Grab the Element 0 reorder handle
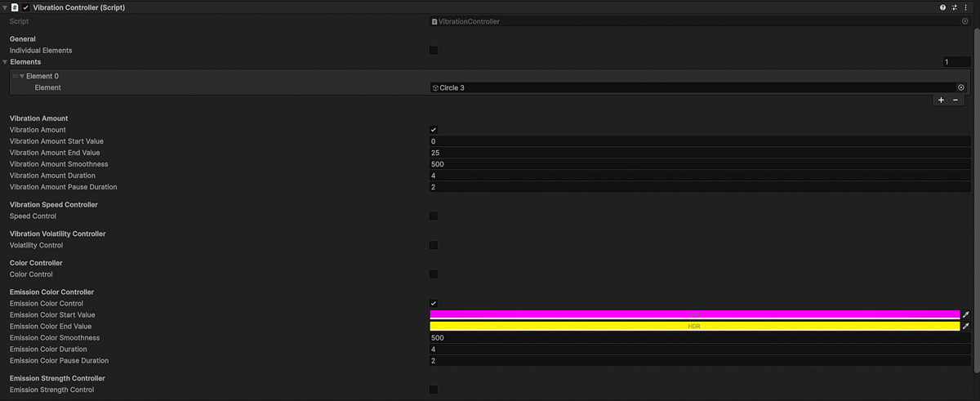Viewport: 980px width, 401px height. coord(15,76)
